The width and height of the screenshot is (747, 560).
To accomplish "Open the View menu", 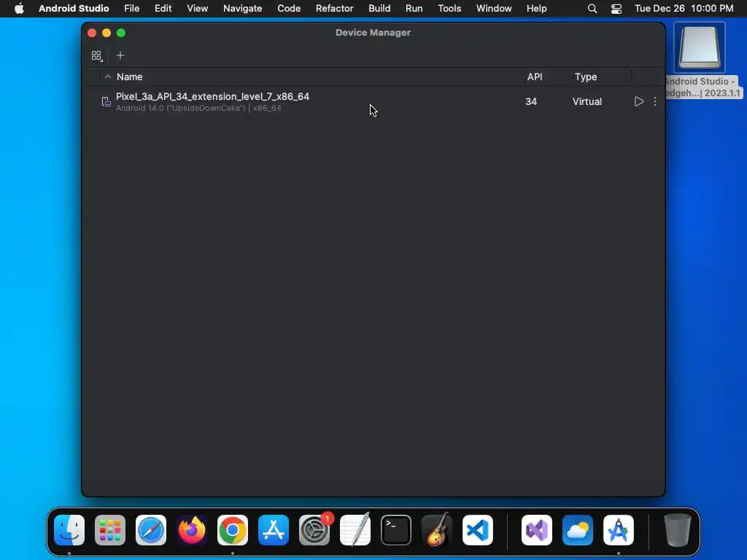I will [197, 9].
